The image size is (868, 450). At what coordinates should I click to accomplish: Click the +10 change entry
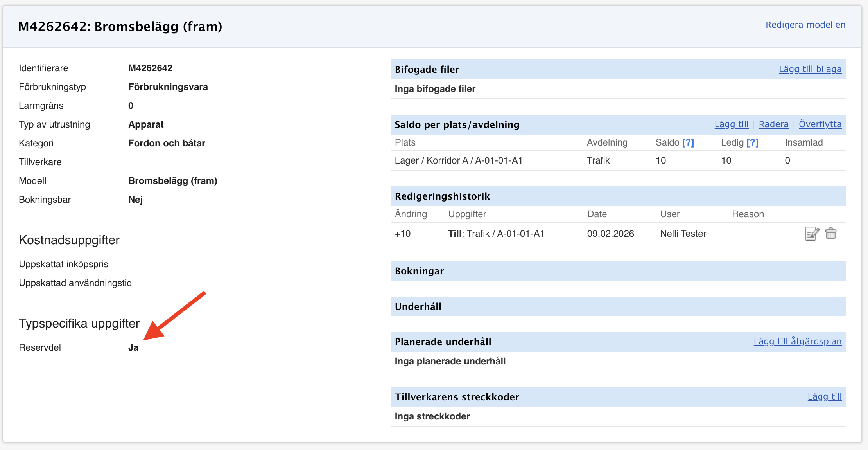(x=403, y=234)
